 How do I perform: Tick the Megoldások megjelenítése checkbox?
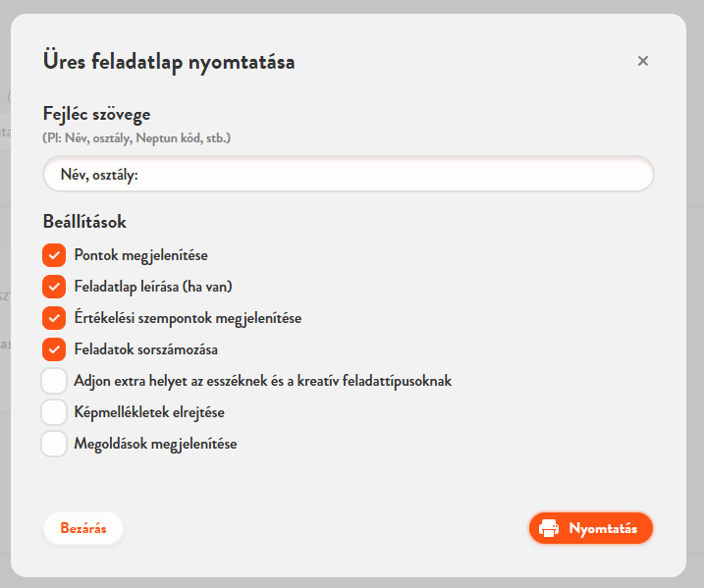point(54,444)
